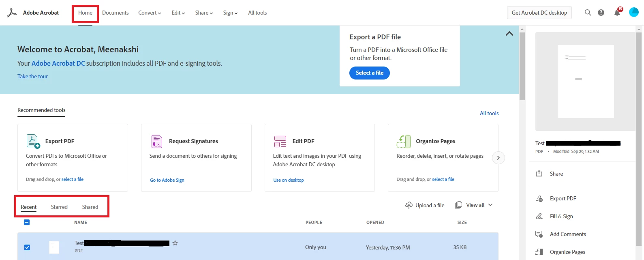Viewport: 644px width, 260px height.
Task: Click the Upload a file cloud icon
Action: click(409, 205)
